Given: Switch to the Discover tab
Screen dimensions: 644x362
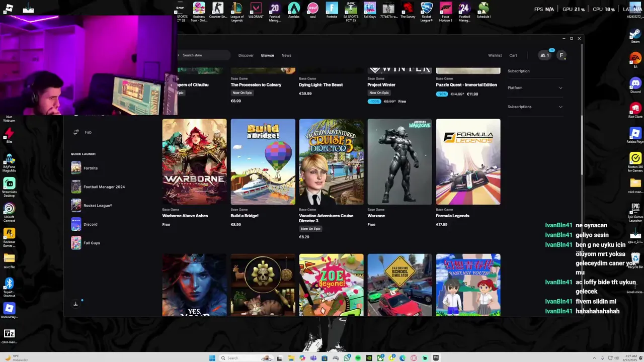Looking at the screenshot, I should 246,55.
